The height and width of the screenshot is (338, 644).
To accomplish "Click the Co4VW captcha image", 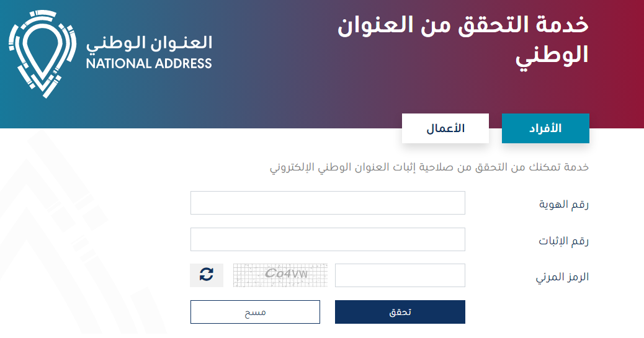I will click(280, 275).
